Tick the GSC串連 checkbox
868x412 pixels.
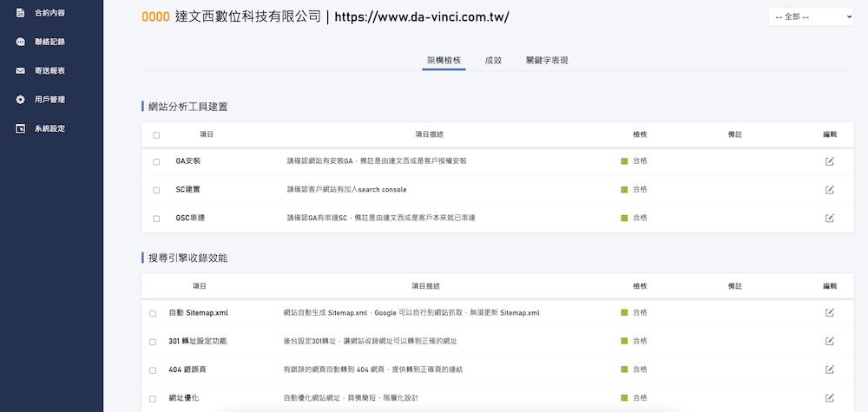[x=156, y=219]
